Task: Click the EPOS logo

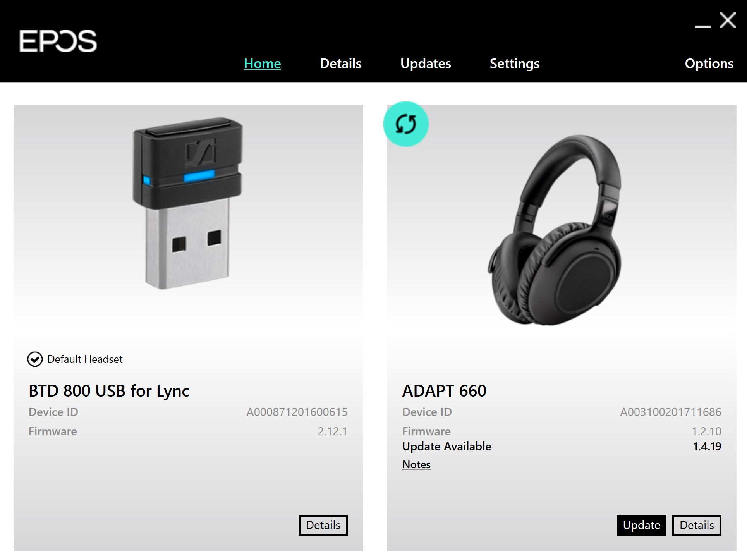Action: point(58,41)
